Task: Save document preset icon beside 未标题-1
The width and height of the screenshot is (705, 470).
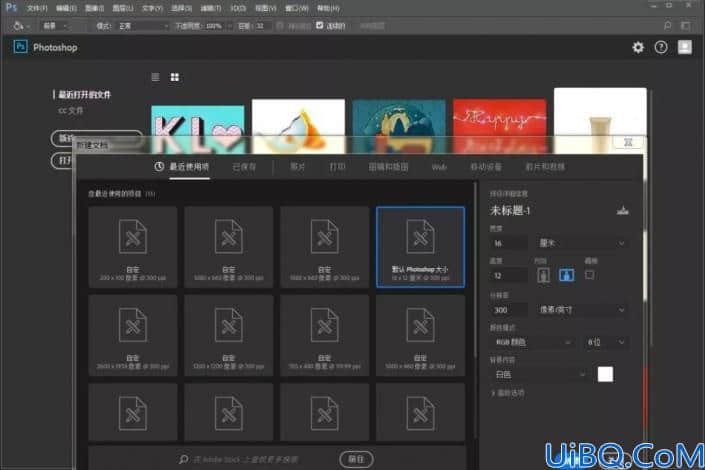Action: [x=623, y=210]
